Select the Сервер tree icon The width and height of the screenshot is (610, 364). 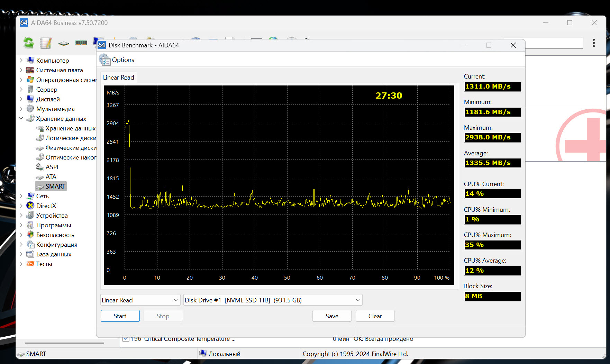tap(30, 89)
